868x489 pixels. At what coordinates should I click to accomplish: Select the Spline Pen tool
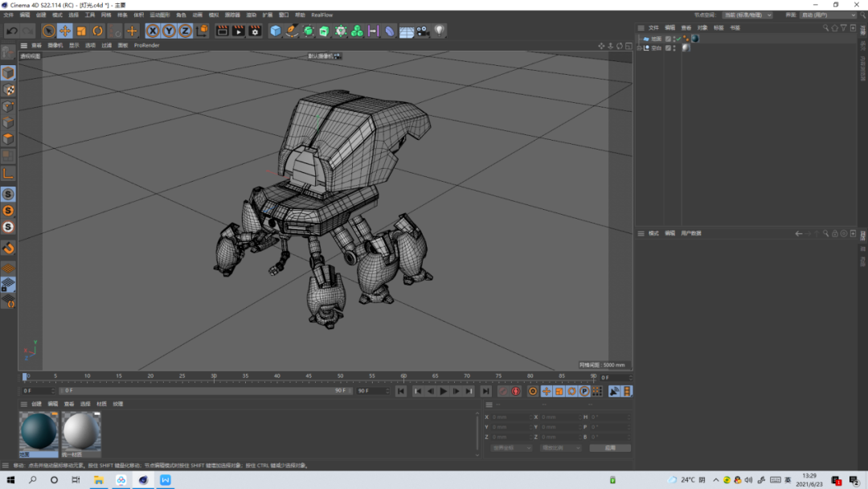point(291,31)
